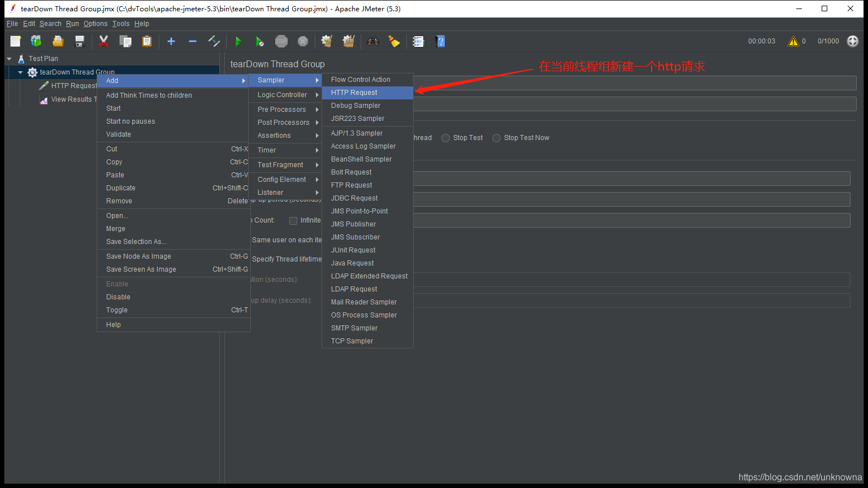
Task: Select the Stop Test radio button
Action: (x=446, y=138)
